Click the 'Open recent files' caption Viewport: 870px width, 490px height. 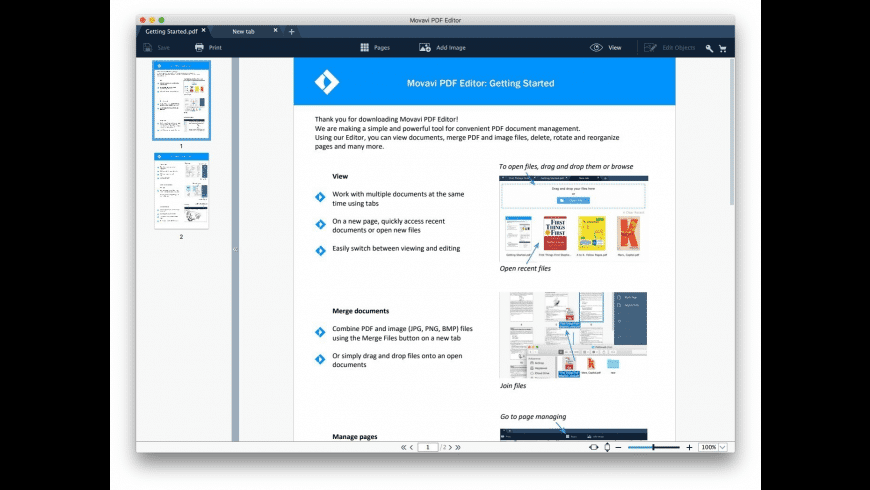tap(525, 269)
